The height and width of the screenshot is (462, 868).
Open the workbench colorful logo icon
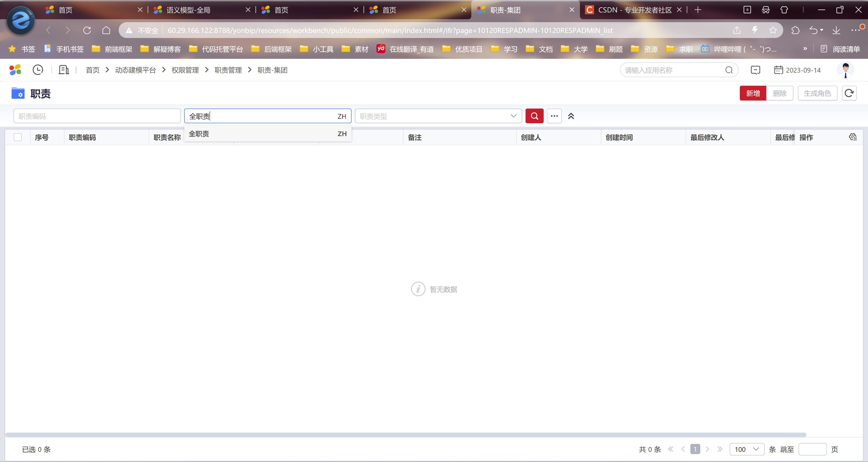coord(15,70)
